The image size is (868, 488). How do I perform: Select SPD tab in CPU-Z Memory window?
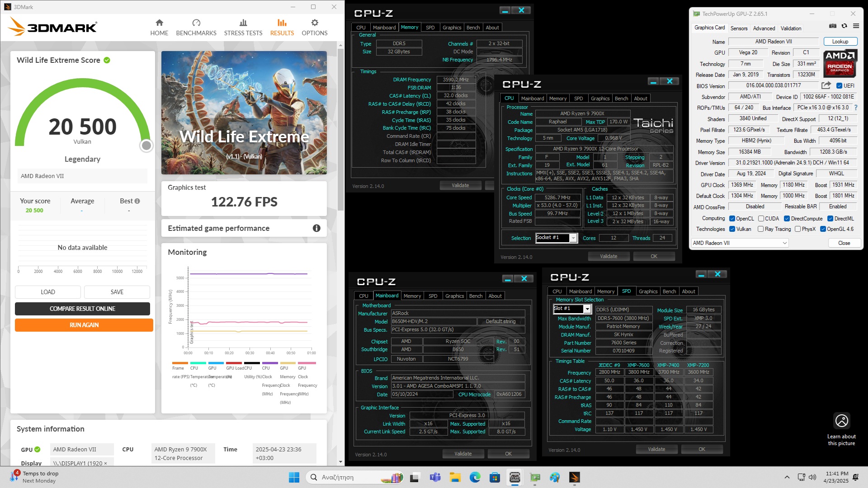pos(430,28)
